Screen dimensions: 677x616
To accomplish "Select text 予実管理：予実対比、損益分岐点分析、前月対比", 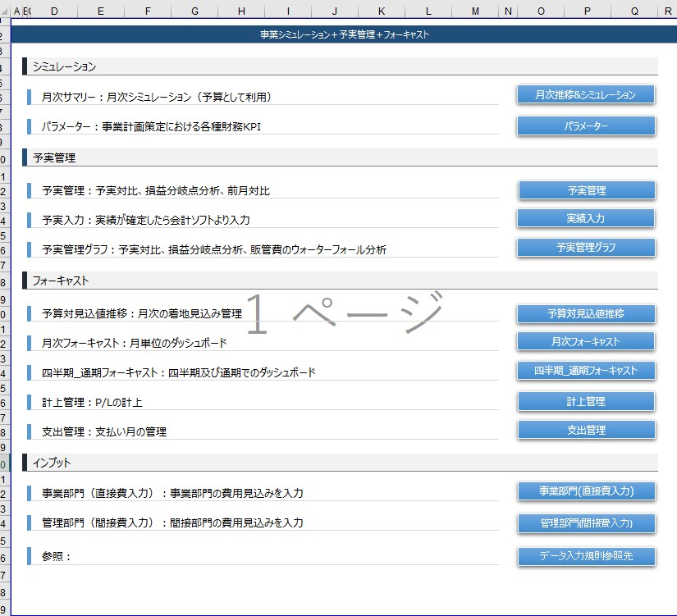I will [156, 190].
